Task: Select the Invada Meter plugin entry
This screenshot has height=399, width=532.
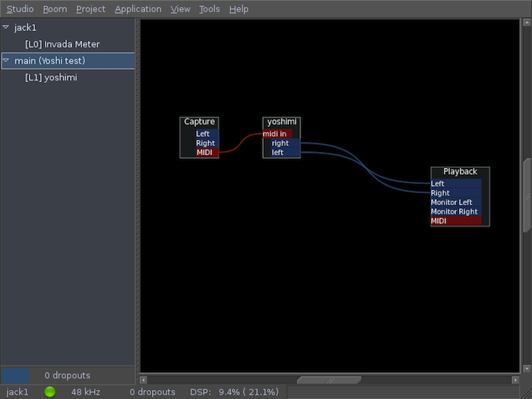Action: (x=62, y=44)
